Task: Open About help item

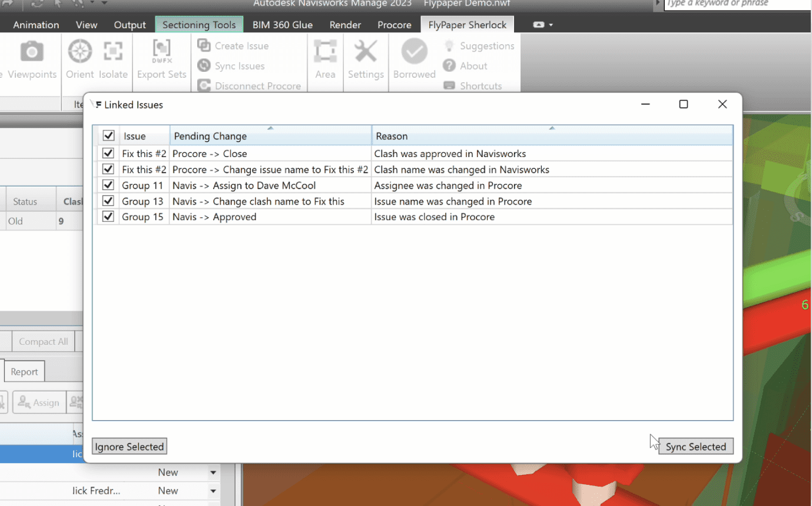Action: [x=466, y=66]
